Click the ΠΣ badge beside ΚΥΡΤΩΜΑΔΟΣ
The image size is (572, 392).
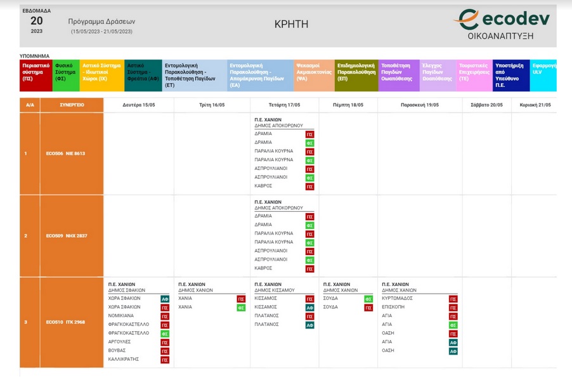pos(453,299)
